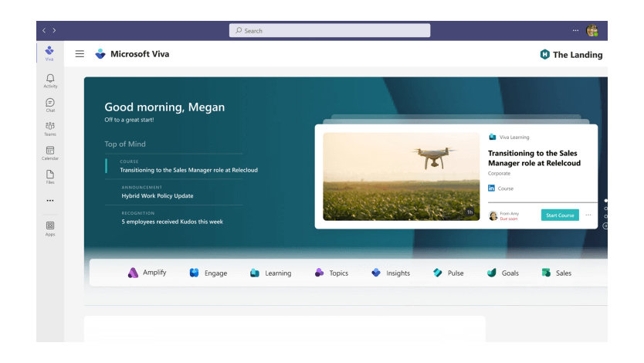644x363 pixels.
Task: Click the search box
Action: (330, 30)
